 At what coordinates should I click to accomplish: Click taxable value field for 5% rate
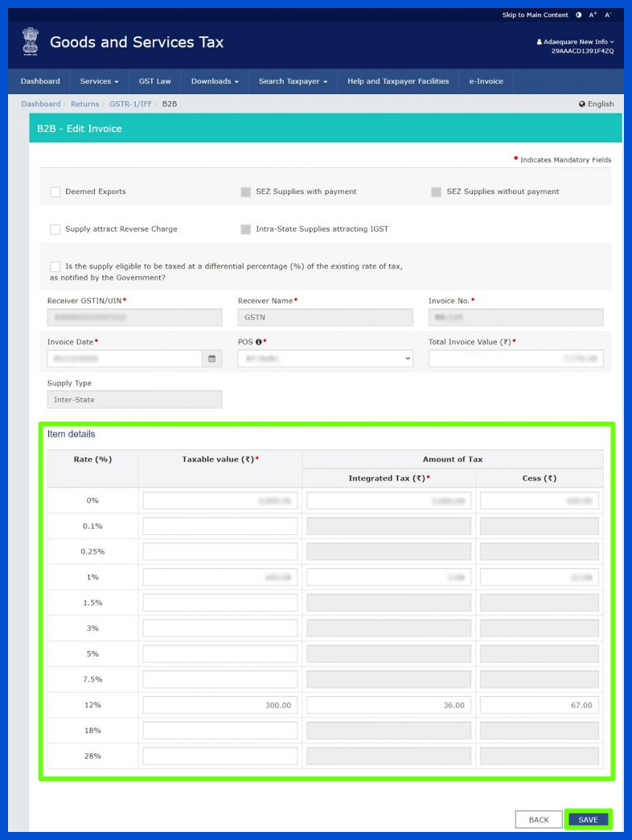220,653
